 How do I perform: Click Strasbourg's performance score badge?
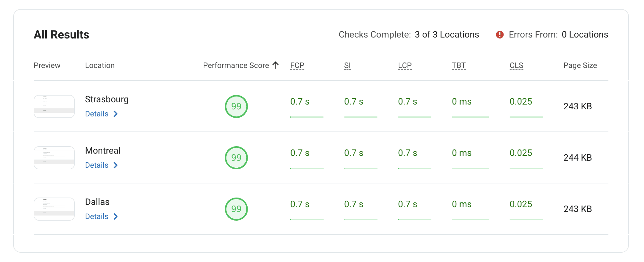236,106
